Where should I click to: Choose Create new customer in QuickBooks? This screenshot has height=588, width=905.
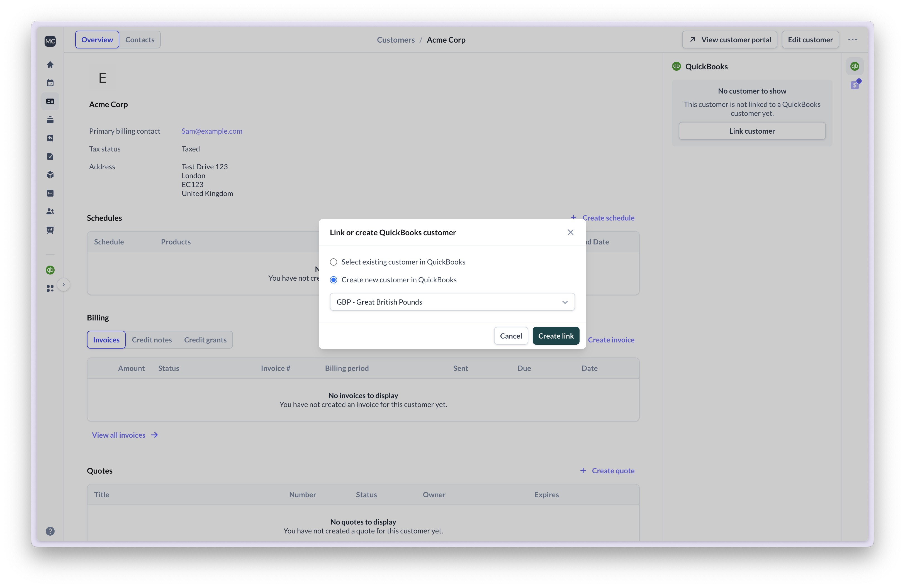point(393,280)
